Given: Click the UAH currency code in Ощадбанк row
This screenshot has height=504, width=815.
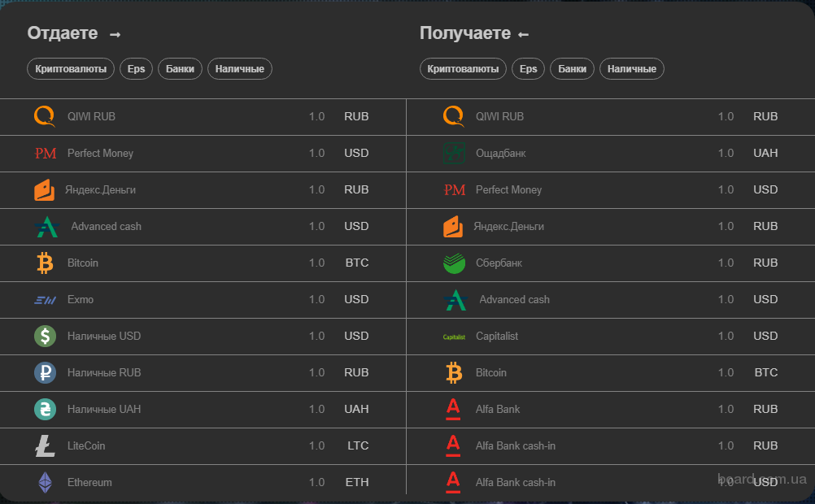Looking at the screenshot, I should (x=765, y=154).
